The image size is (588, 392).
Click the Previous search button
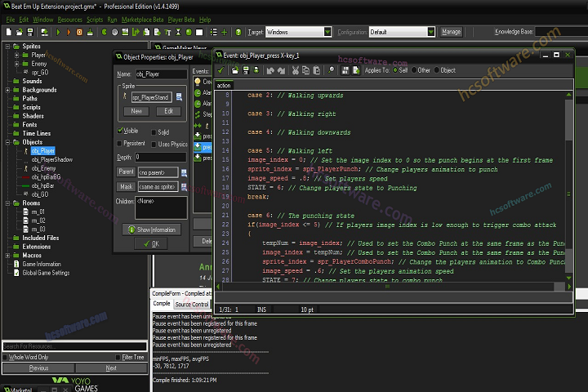pyautogui.click(x=38, y=368)
